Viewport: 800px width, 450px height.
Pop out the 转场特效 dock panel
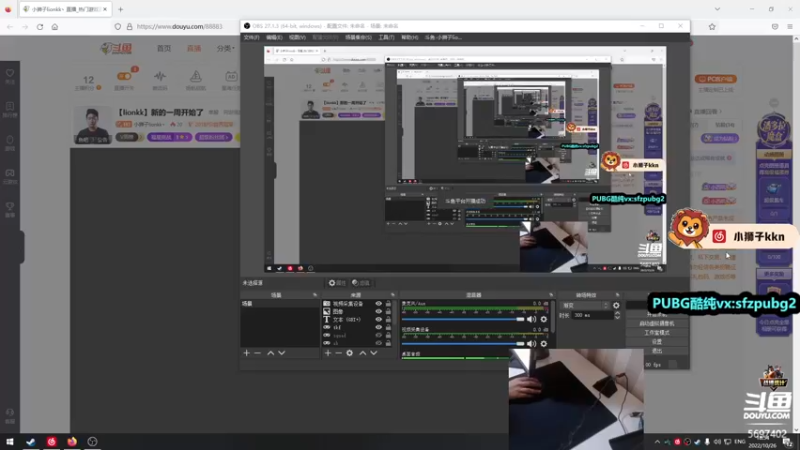(x=617, y=295)
